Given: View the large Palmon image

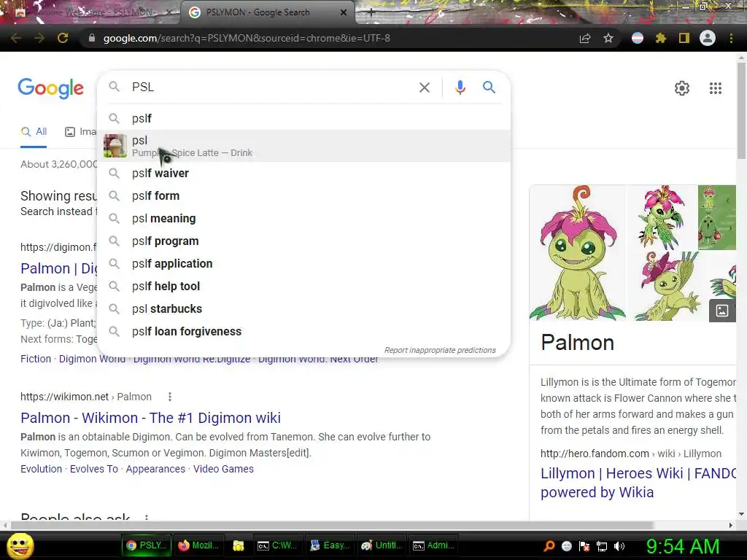Looking at the screenshot, I should tap(578, 252).
